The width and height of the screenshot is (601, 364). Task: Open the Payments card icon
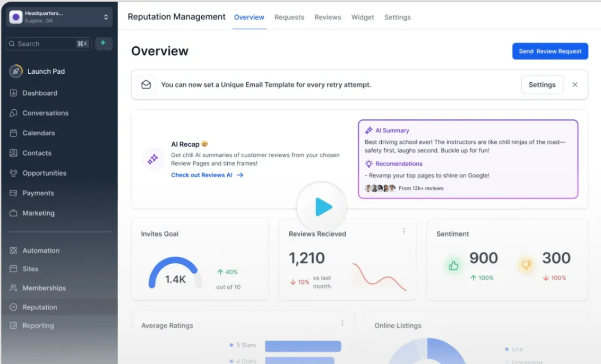[13, 193]
